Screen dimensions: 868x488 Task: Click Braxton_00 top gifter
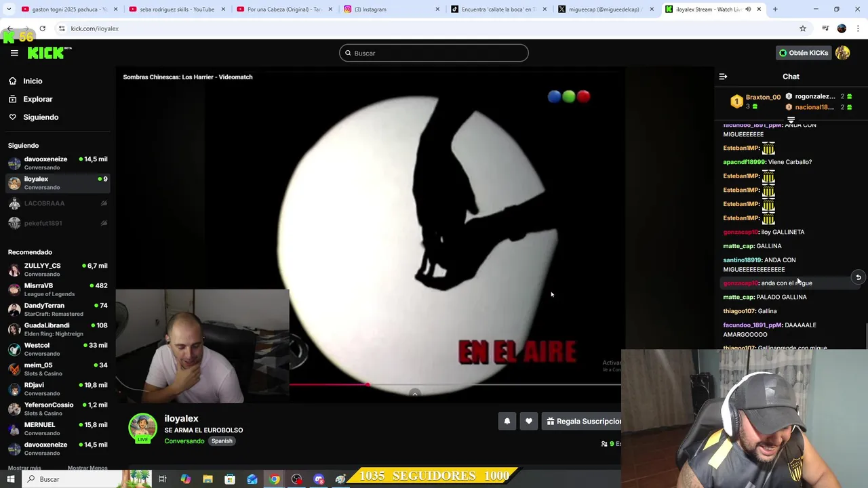click(x=763, y=97)
